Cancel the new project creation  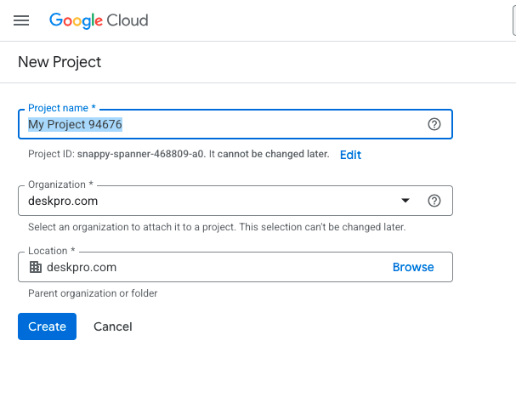[113, 326]
